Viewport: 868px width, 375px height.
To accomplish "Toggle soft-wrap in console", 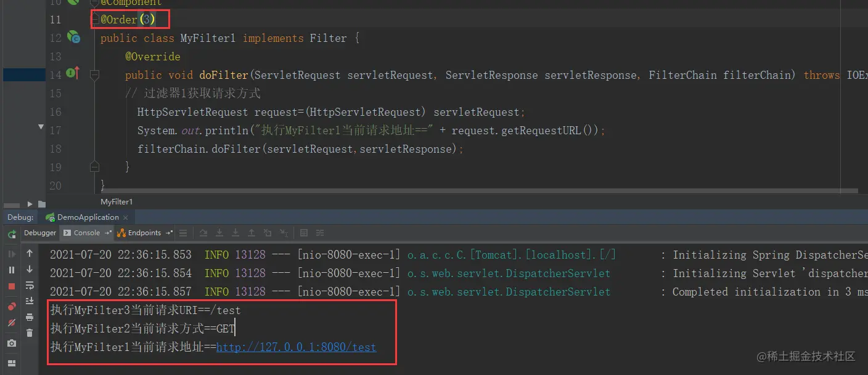I will pos(30,286).
